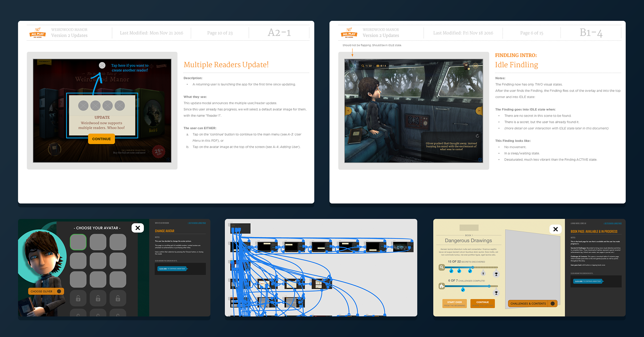Click the small grey trophy under secrets bar
The width and height of the screenshot is (644, 337).
coord(483,273)
